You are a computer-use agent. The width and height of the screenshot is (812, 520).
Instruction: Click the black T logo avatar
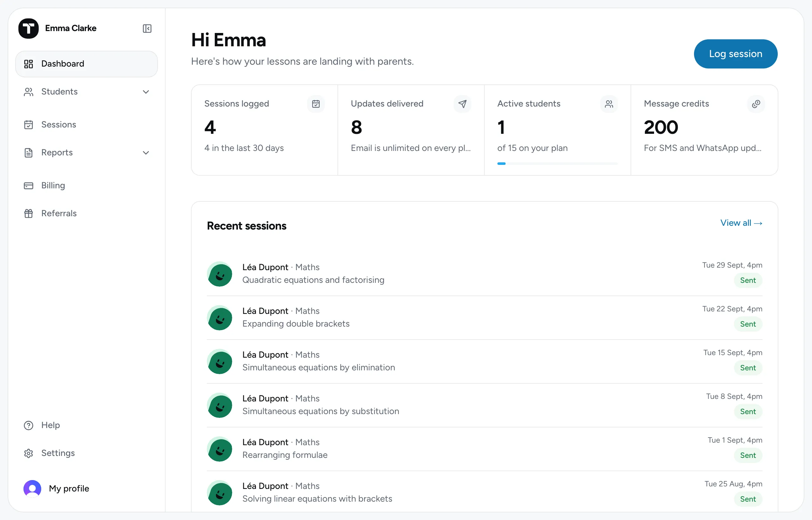pyautogui.click(x=28, y=28)
